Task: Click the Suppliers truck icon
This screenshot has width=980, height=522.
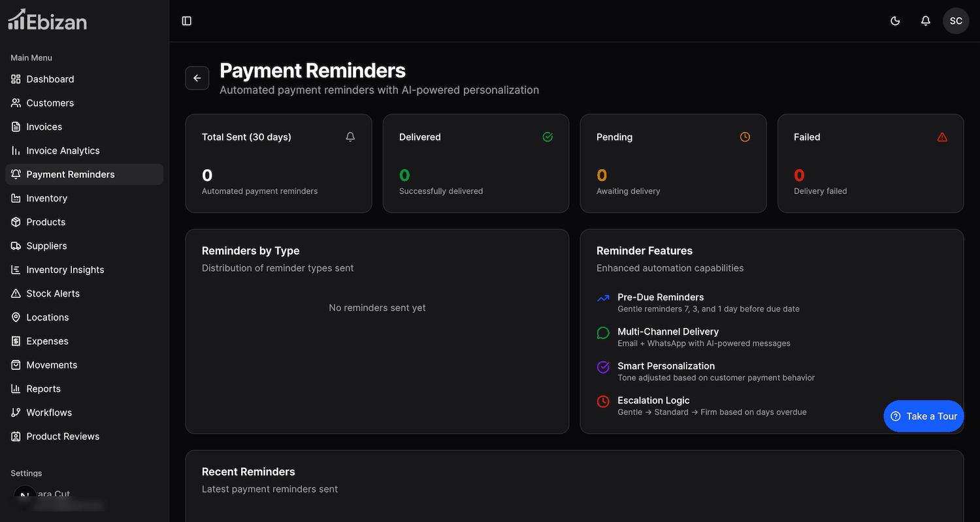Action: coord(16,246)
